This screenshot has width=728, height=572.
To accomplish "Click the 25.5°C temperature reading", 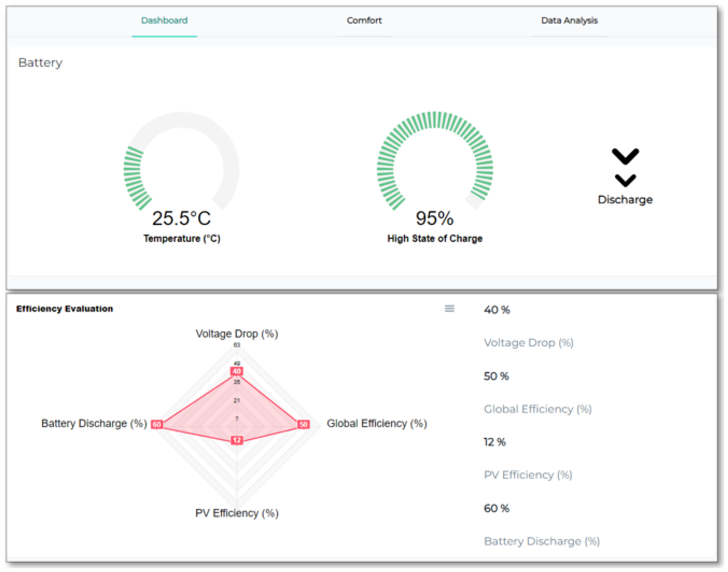I will [x=181, y=218].
